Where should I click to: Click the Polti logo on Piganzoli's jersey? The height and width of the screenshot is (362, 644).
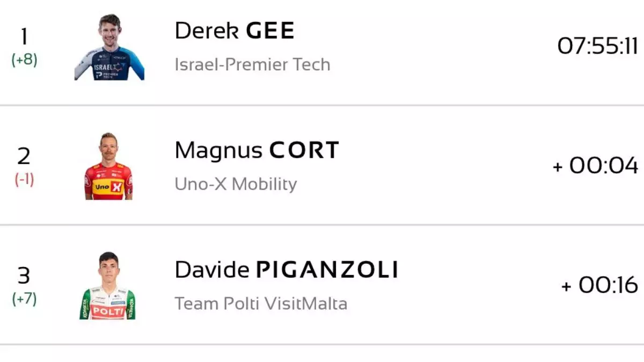tap(108, 311)
